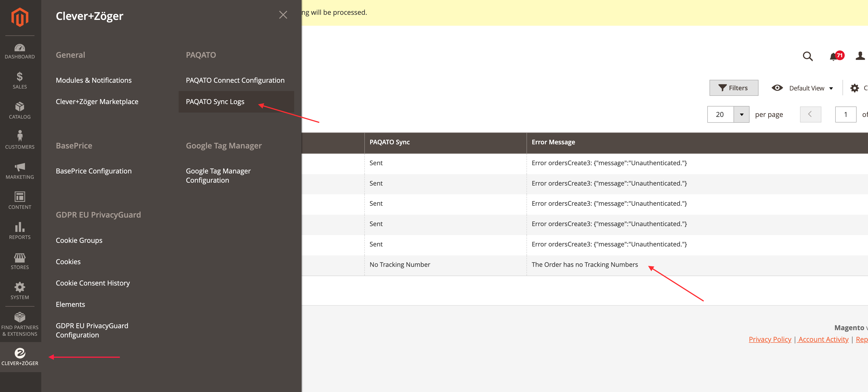Screen dimensions: 868x392
Task: Open the Stores menu icon
Action: click(x=20, y=261)
